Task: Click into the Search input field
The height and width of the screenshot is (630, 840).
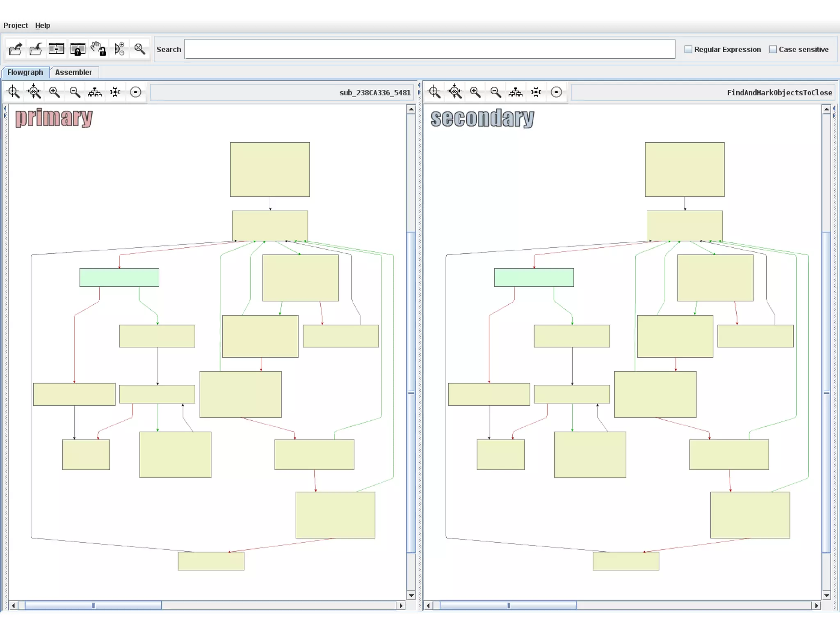Action: click(x=429, y=49)
